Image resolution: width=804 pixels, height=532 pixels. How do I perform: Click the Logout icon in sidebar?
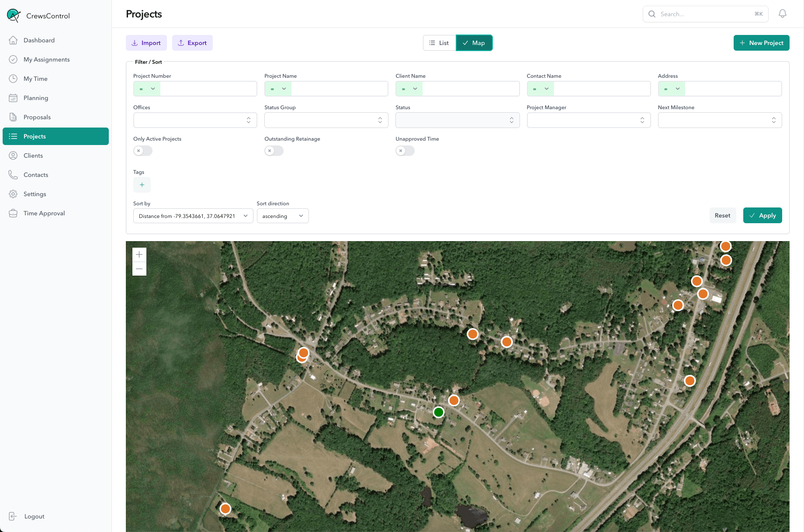13,516
